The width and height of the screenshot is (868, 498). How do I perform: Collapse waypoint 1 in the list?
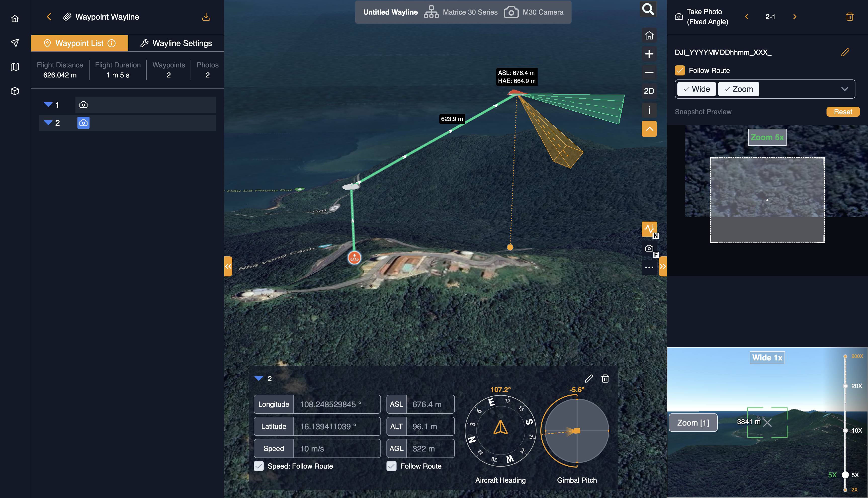click(48, 104)
